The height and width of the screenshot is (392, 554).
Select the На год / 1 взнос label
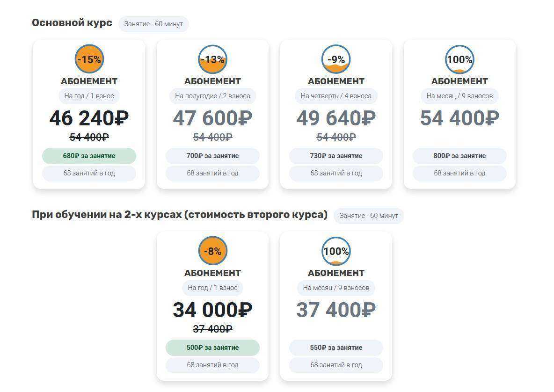[x=89, y=95]
